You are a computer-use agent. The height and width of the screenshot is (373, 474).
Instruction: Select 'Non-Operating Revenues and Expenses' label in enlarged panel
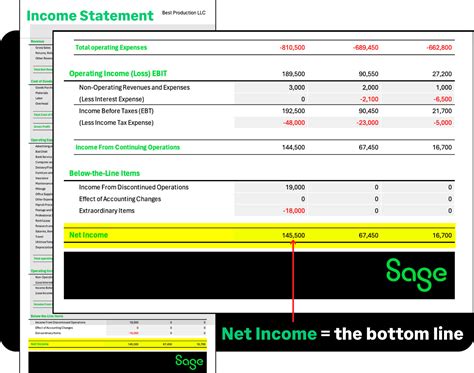[134, 88]
